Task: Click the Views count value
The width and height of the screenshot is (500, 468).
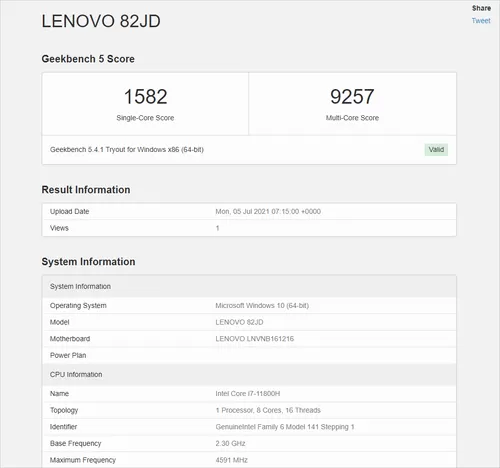Action: [217, 228]
